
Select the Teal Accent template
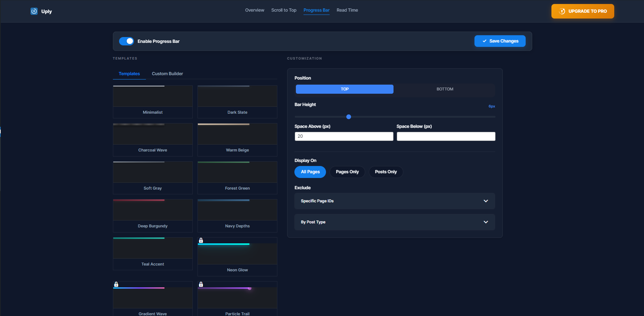coord(153,254)
